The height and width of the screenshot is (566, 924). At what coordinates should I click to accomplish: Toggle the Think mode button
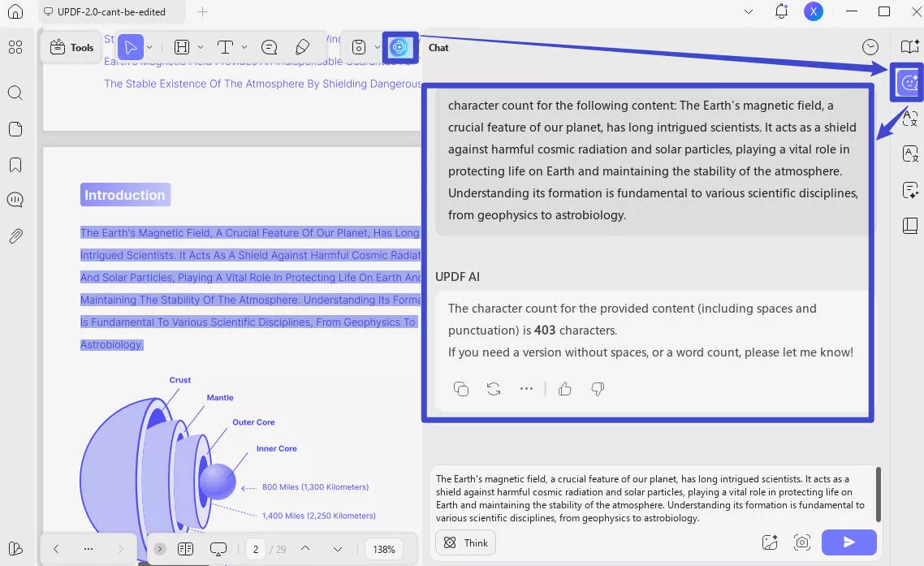click(x=467, y=542)
